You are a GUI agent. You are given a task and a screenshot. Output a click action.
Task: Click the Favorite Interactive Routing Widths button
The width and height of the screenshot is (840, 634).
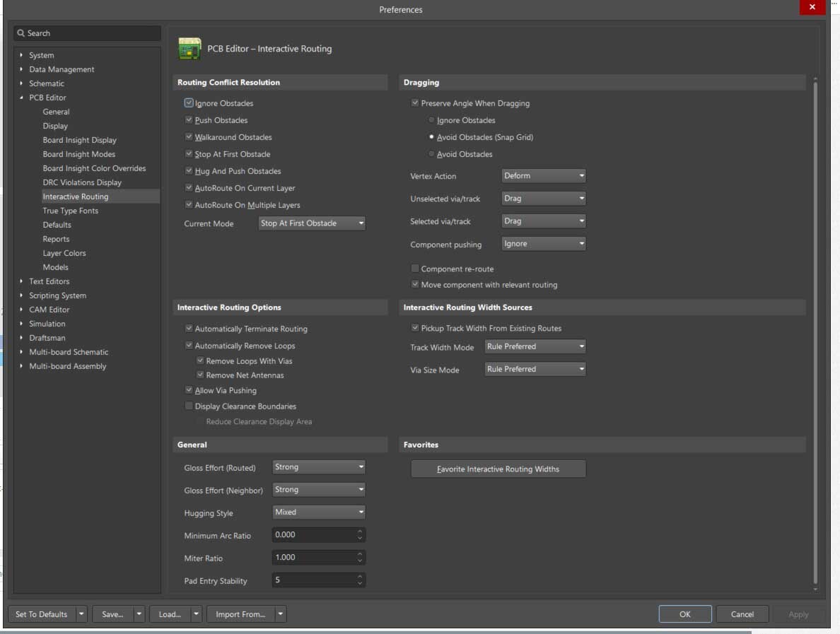[498, 469]
